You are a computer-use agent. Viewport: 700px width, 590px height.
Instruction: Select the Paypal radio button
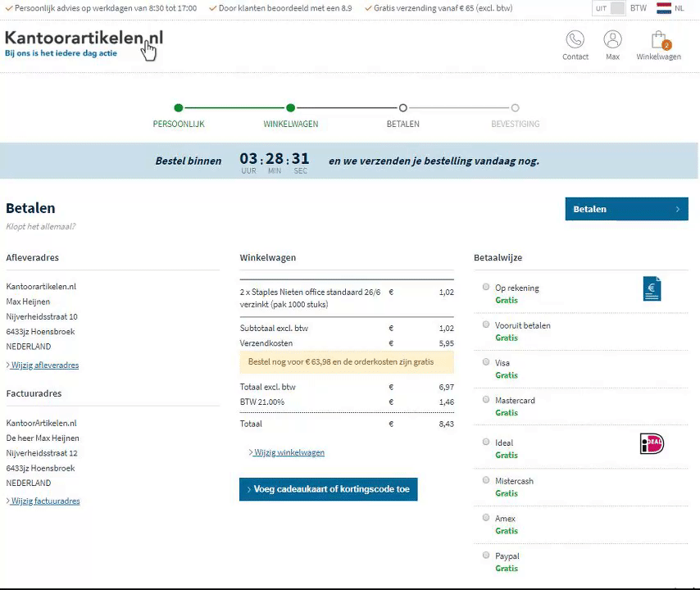(x=486, y=556)
